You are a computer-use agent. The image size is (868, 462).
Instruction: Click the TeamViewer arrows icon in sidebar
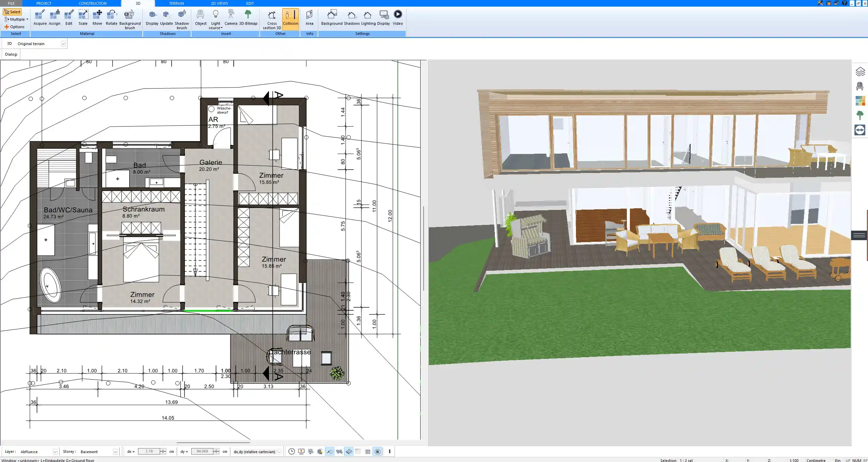click(860, 130)
